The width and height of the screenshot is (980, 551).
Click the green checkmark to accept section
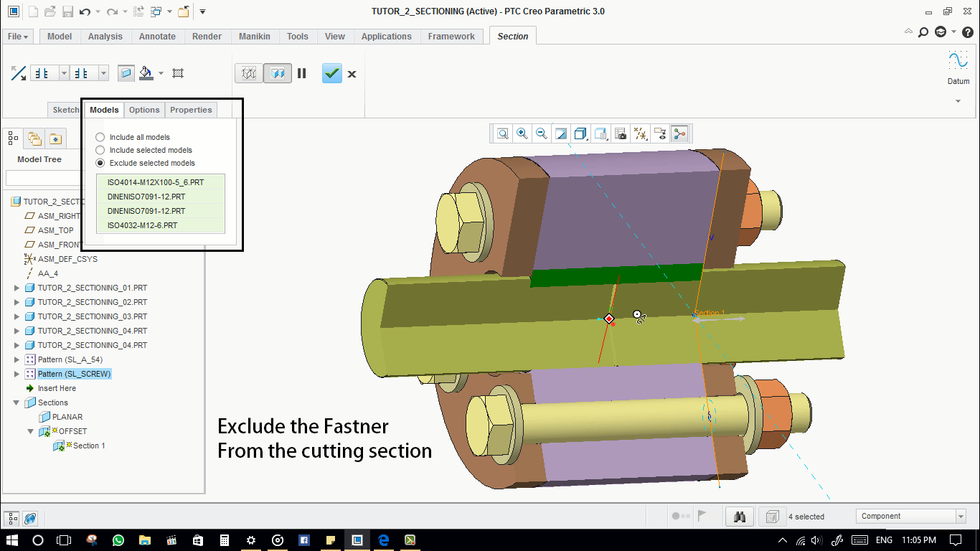pyautogui.click(x=331, y=73)
